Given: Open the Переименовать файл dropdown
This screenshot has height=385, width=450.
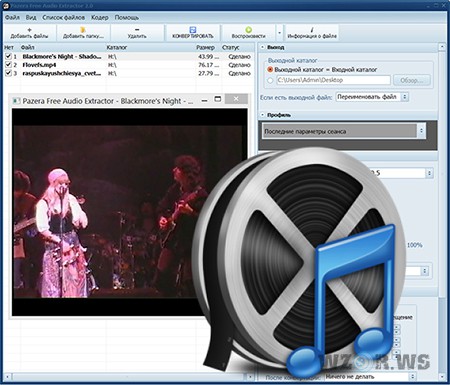Looking at the screenshot, I should click(x=372, y=97).
